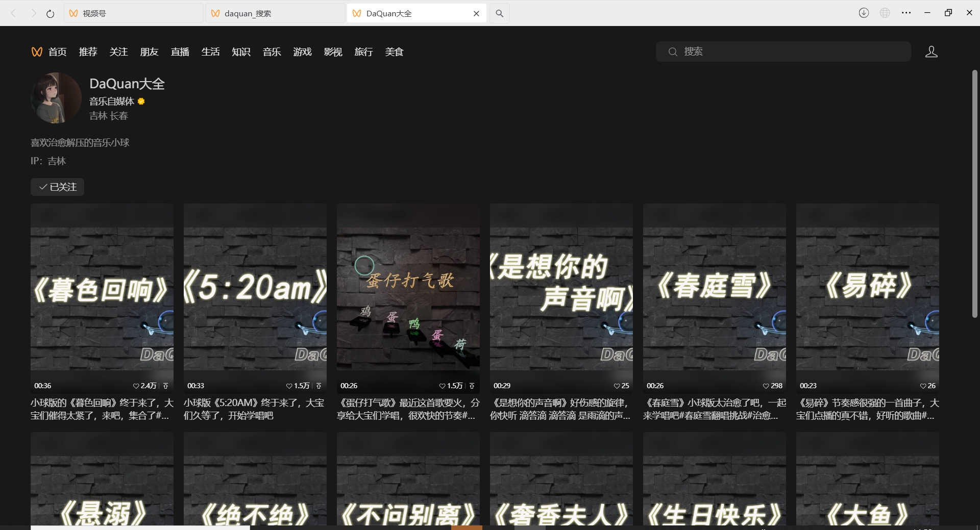Close the DaQuan大全 tab
The image size is (980, 530).
[x=476, y=13]
